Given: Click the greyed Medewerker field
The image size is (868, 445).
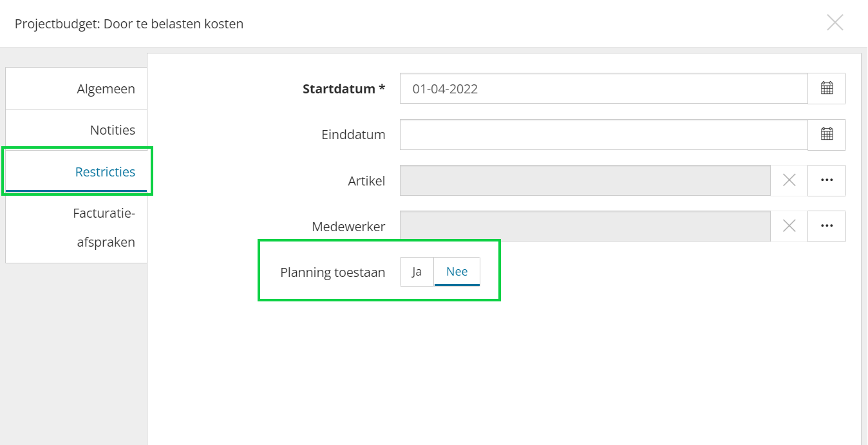Looking at the screenshot, I should 585,226.
